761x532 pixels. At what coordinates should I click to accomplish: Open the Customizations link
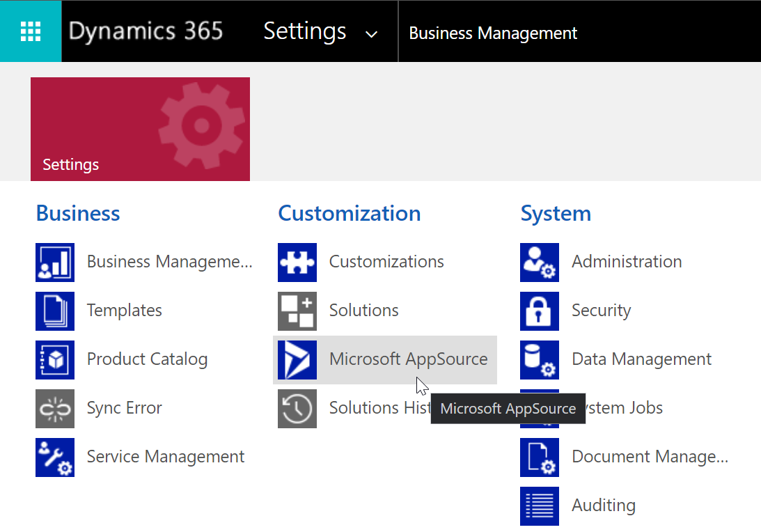pyautogui.click(x=386, y=262)
